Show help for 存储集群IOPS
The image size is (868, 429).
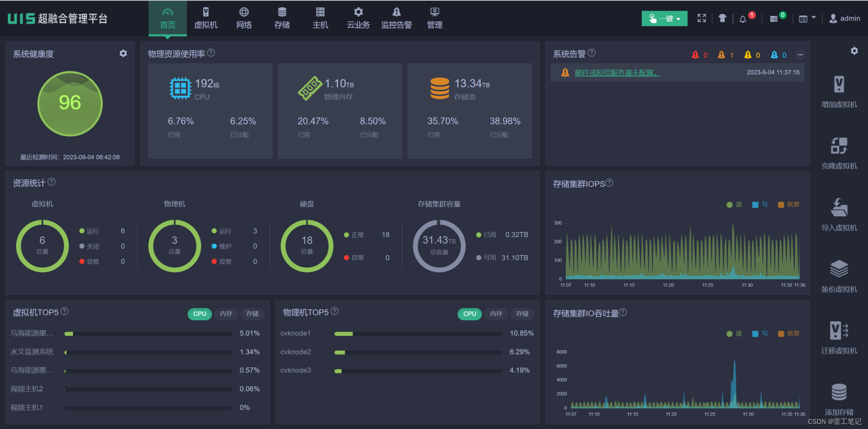(x=609, y=183)
